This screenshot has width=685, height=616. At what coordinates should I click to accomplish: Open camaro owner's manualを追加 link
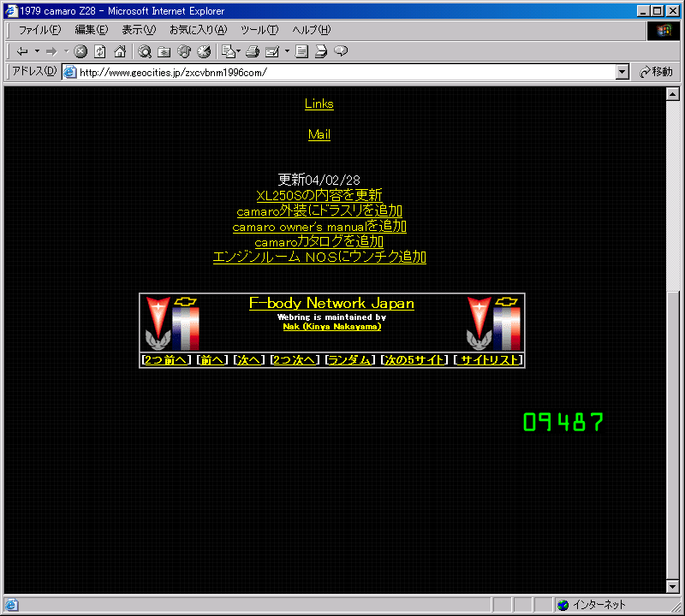click(x=319, y=227)
